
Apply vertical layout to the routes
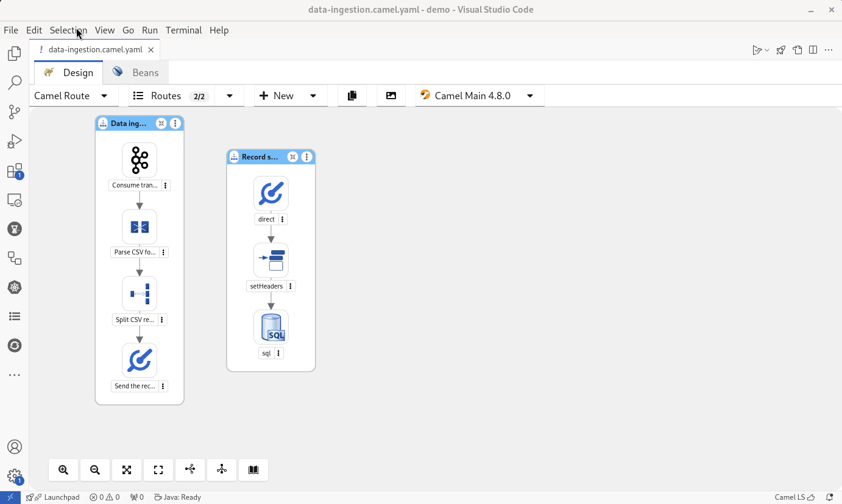[x=222, y=469]
